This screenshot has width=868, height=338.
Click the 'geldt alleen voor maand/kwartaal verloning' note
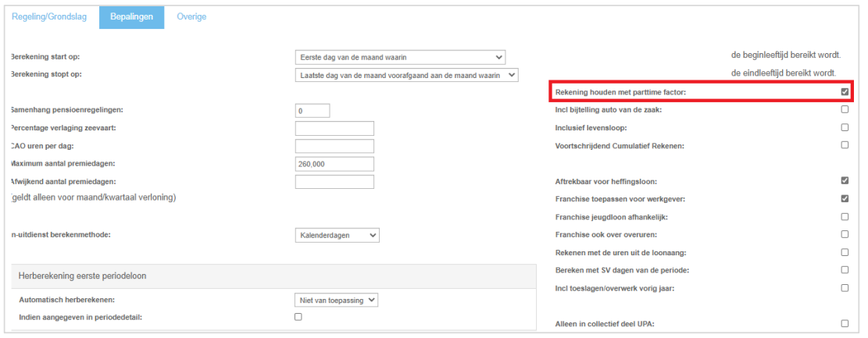pos(94,198)
